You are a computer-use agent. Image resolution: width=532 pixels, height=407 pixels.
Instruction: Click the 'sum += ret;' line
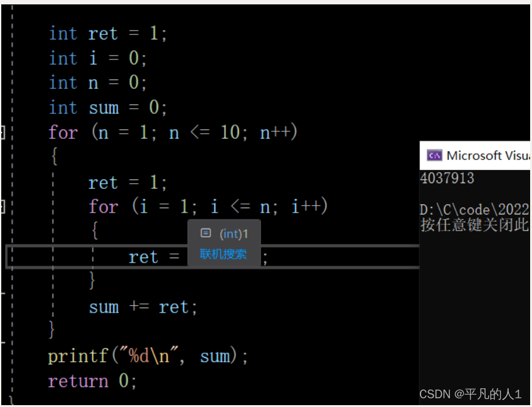143,308
